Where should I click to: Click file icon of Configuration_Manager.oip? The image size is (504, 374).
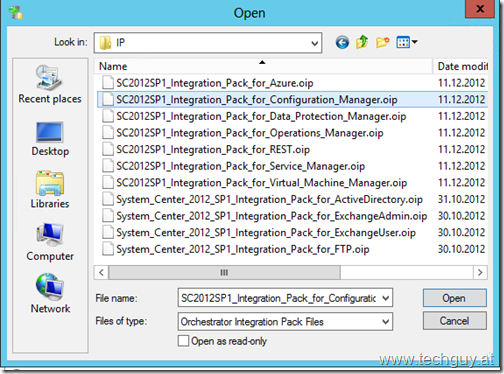[x=108, y=99]
